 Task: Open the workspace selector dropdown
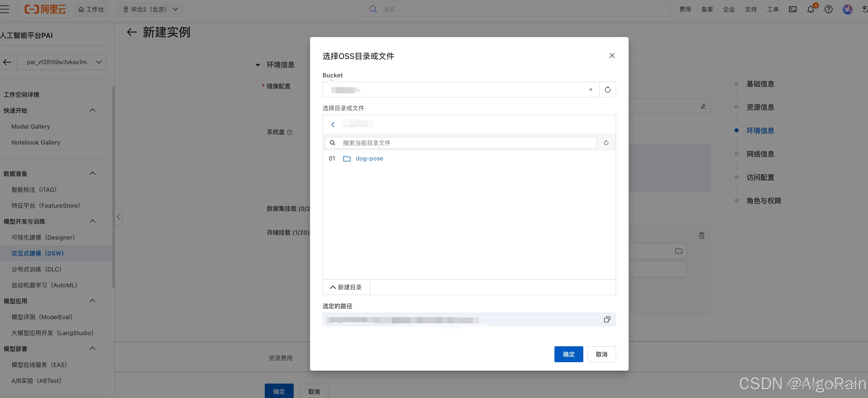61,62
